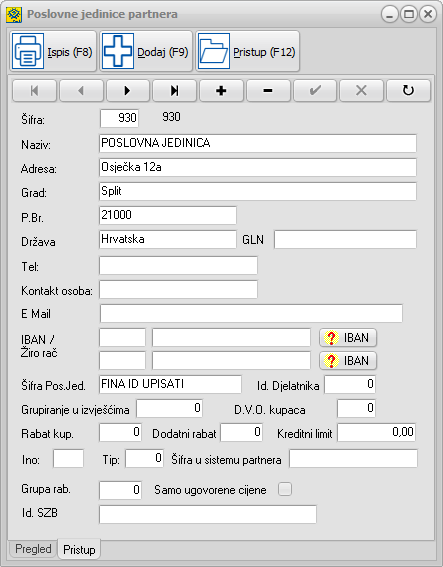Click the Kreditni limit field
This screenshot has height=567, width=443.
[376, 432]
